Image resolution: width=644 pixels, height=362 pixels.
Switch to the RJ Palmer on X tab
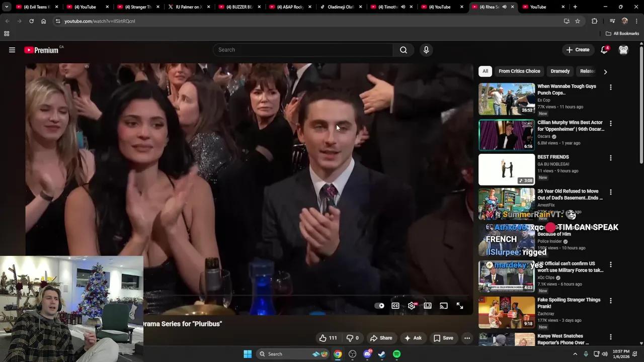pos(188,7)
